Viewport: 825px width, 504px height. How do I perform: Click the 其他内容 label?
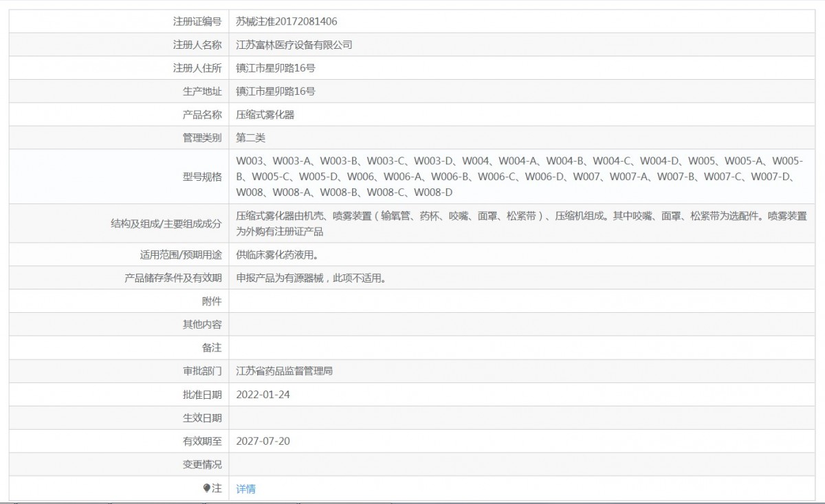(x=202, y=325)
